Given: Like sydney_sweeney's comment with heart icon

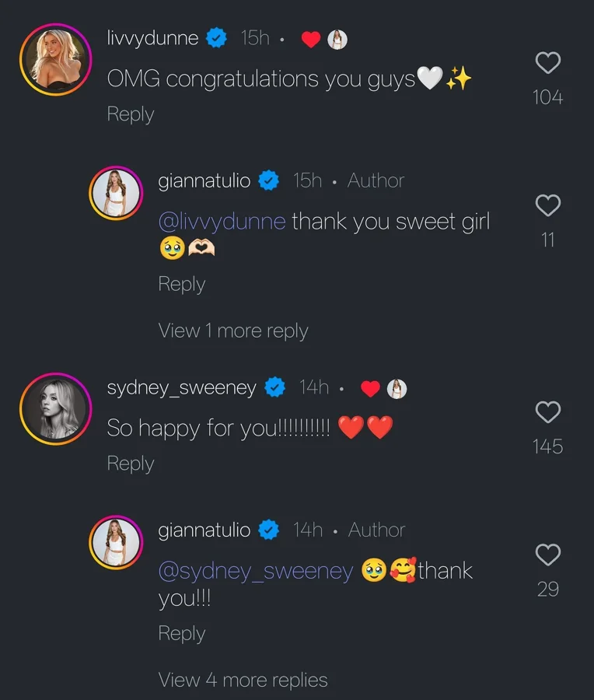Looking at the screenshot, I should click(x=548, y=412).
